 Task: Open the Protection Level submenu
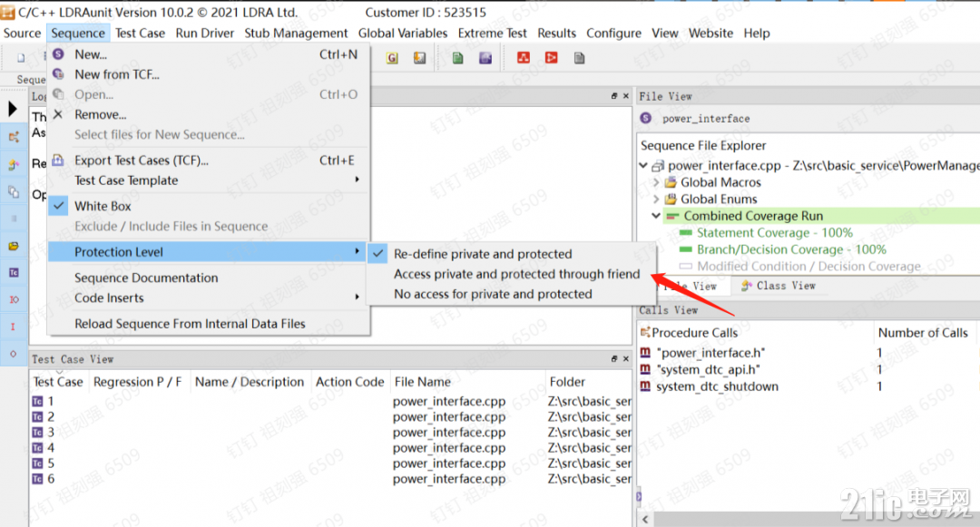[209, 251]
